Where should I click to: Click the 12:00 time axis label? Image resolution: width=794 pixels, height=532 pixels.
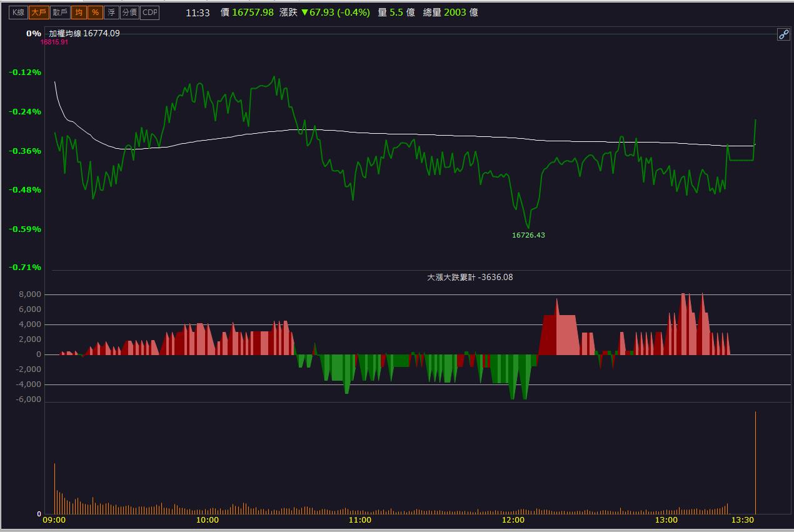click(x=513, y=519)
